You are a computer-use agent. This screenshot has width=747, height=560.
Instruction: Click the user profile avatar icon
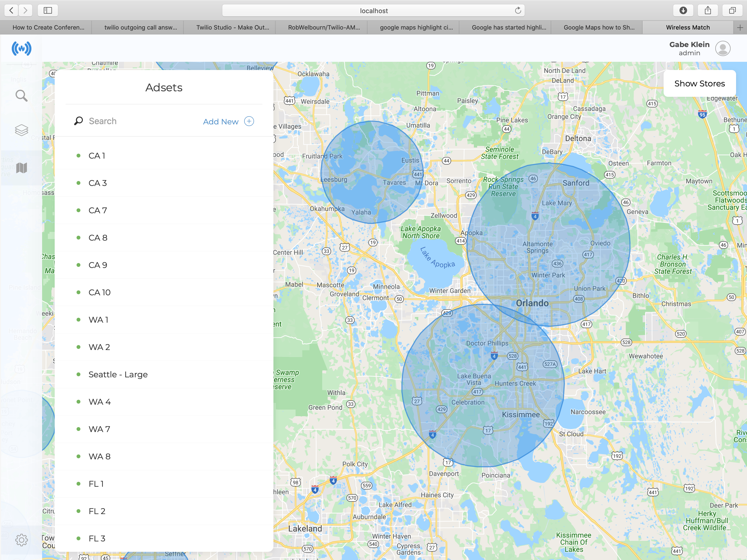[x=722, y=49]
